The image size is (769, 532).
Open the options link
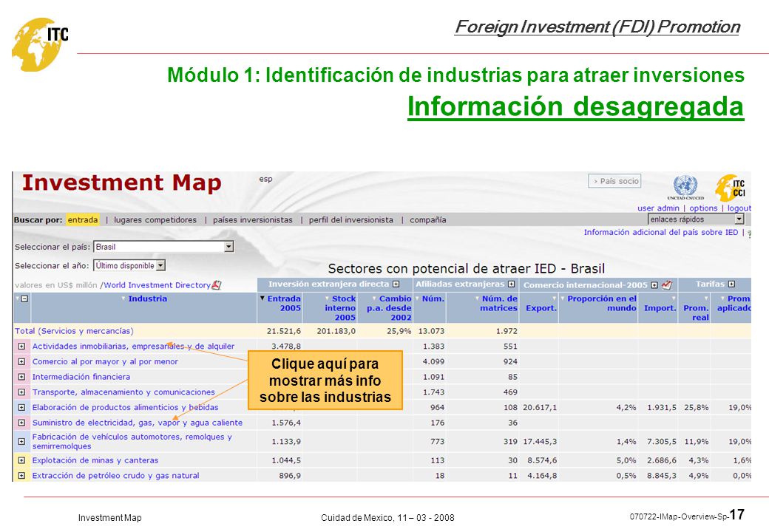[703, 208]
